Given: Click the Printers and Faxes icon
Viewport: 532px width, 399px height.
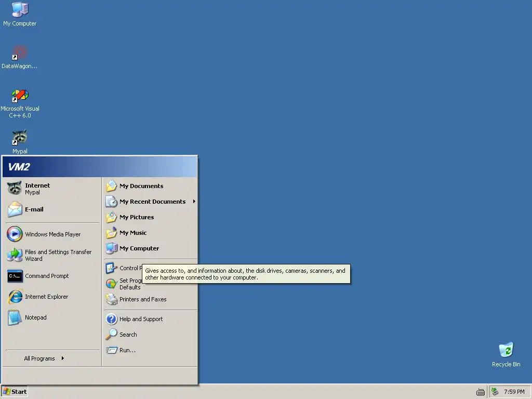Looking at the screenshot, I should 111,299.
